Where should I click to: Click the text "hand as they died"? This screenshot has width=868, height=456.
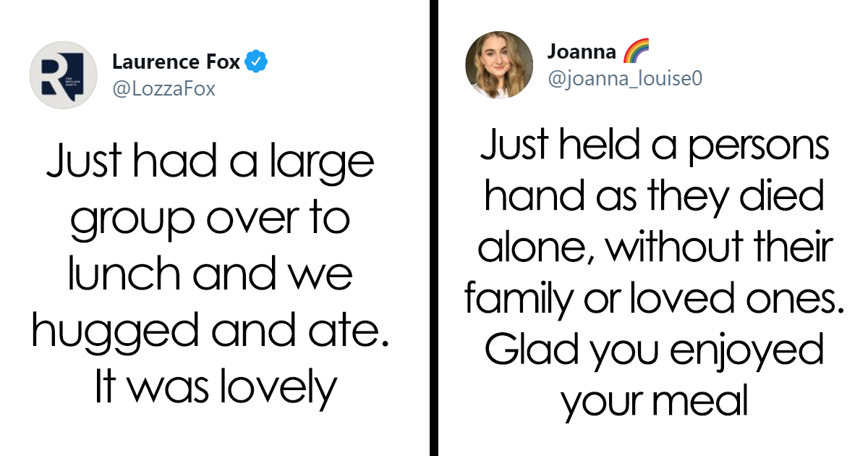coord(654,197)
